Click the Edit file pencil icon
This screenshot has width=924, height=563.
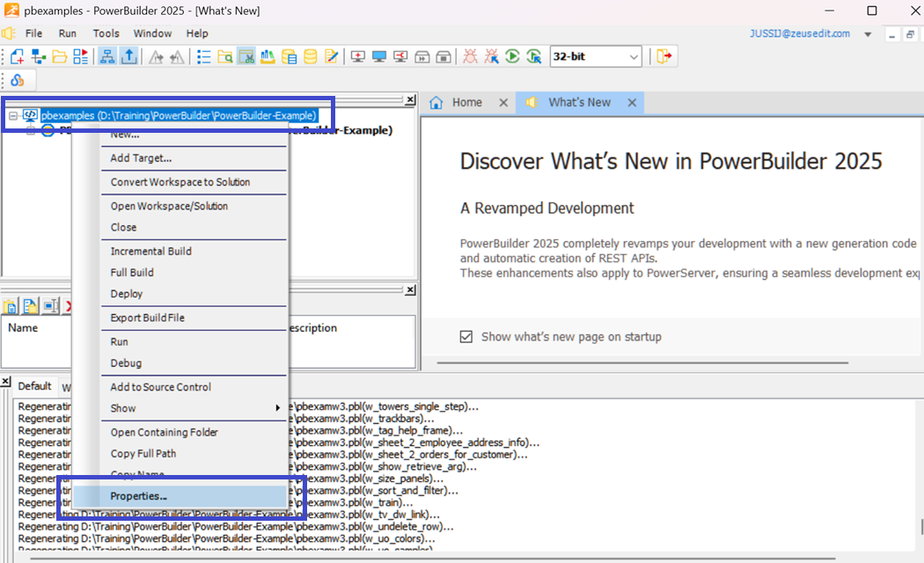(x=331, y=56)
